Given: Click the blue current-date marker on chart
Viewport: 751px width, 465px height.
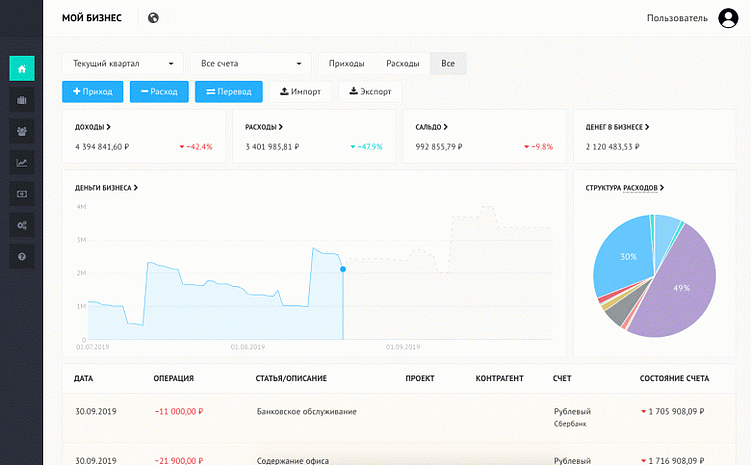Looking at the screenshot, I should coord(343,269).
